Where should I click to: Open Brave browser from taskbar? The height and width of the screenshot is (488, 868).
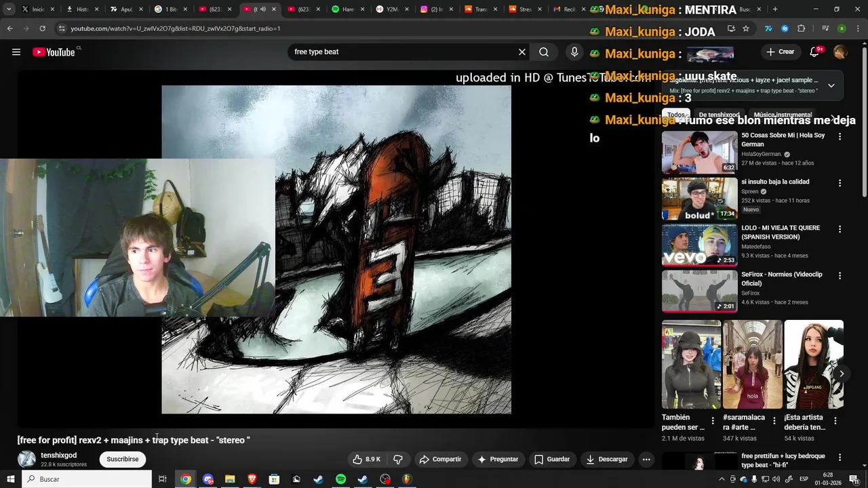point(252,479)
